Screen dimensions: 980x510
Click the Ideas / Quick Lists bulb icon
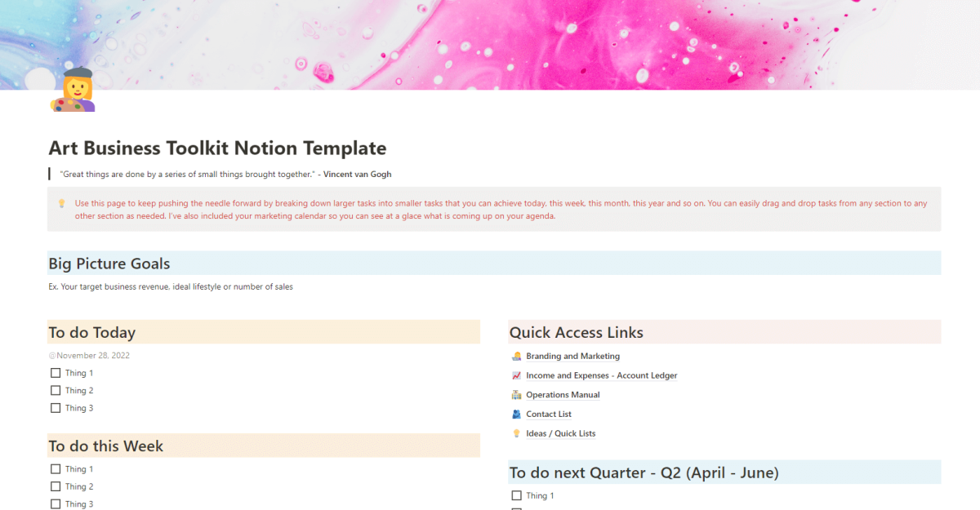[516, 433]
